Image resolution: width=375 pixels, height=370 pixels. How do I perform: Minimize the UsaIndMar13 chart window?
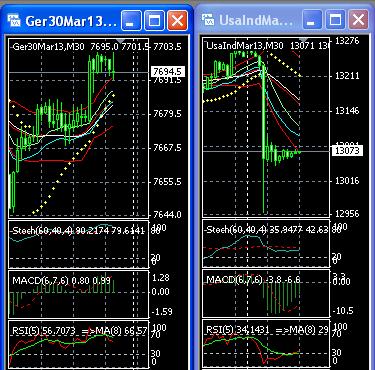point(312,20)
